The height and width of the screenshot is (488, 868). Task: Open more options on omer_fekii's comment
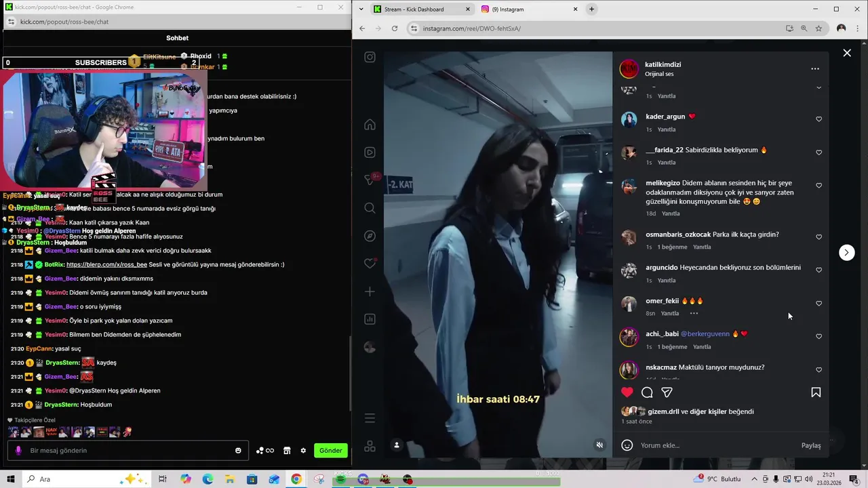(x=694, y=313)
